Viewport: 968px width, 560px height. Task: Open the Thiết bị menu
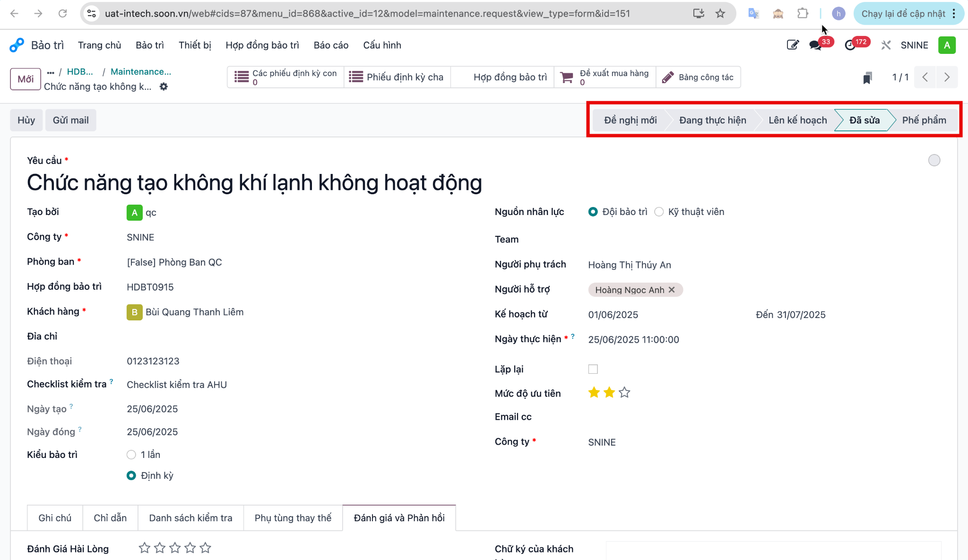[195, 45]
